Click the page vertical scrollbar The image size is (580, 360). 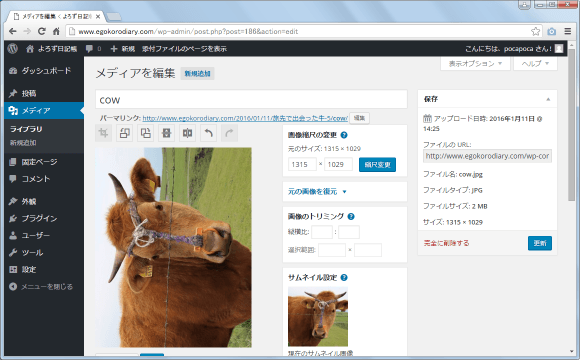(572, 126)
